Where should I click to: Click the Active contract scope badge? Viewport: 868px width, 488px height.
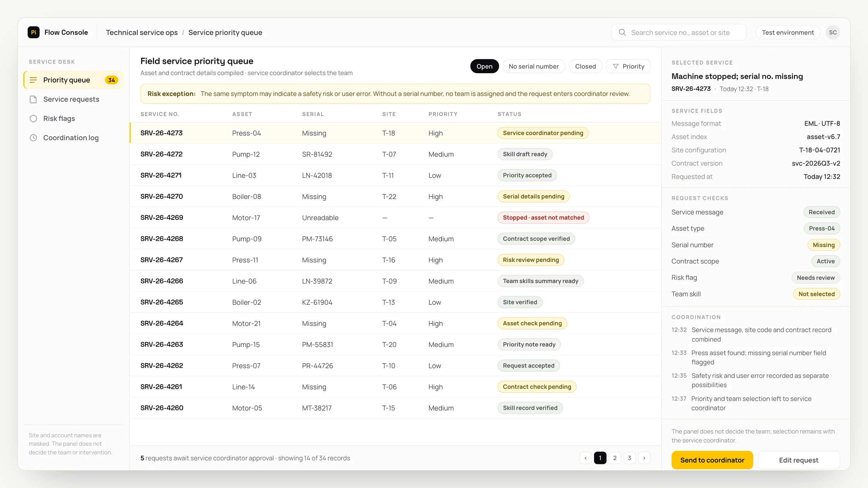tap(826, 261)
